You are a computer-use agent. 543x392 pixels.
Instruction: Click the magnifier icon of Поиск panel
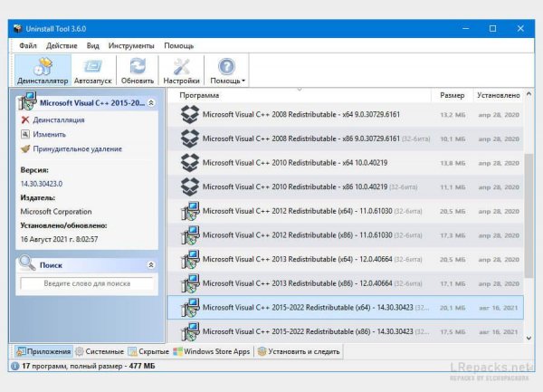(x=27, y=263)
